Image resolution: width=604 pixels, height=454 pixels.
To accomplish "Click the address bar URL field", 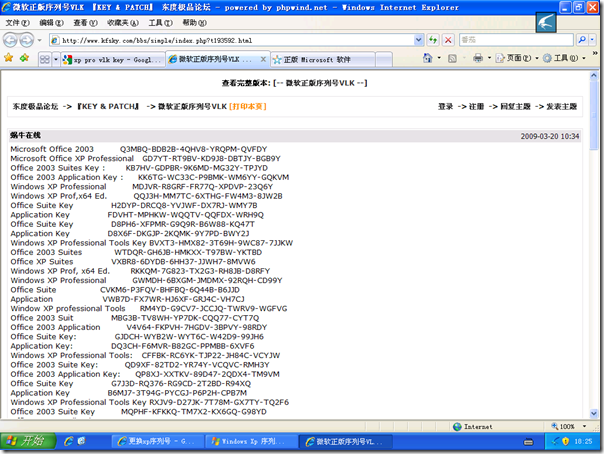I will (x=231, y=40).
